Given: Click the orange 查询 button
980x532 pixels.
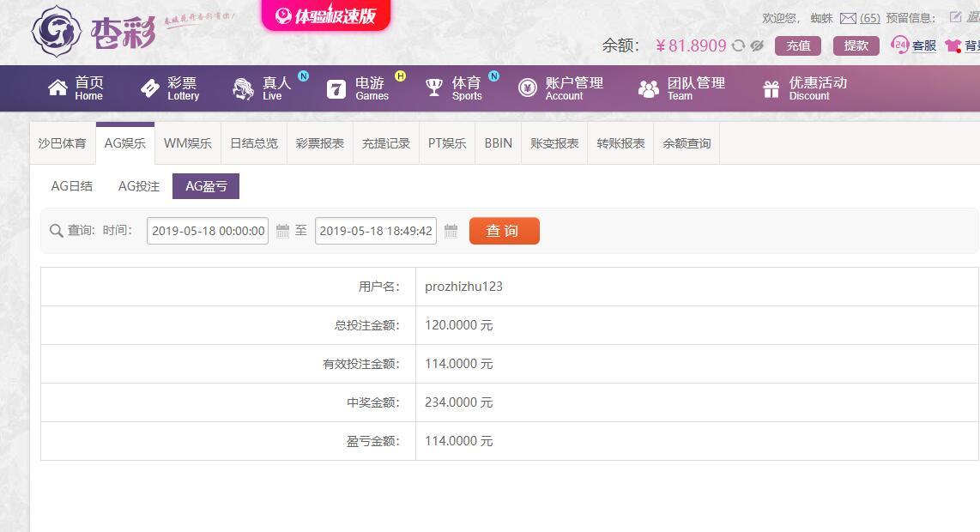Looking at the screenshot, I should (505, 231).
